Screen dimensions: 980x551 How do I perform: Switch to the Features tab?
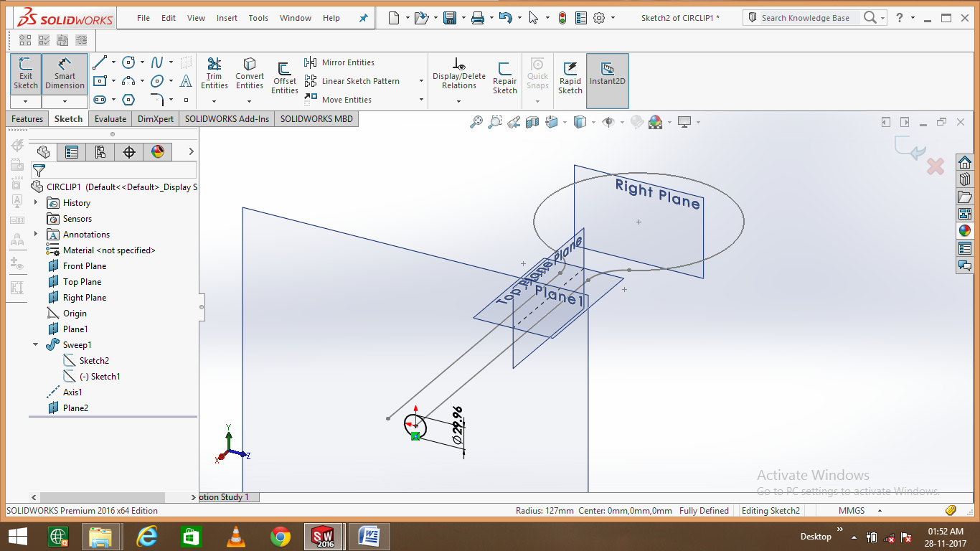[27, 118]
